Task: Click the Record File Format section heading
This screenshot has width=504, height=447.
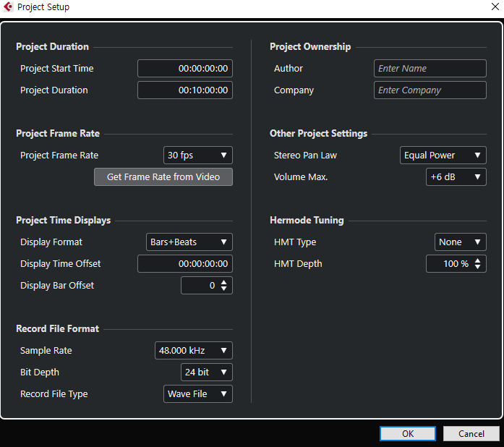Action: point(58,328)
